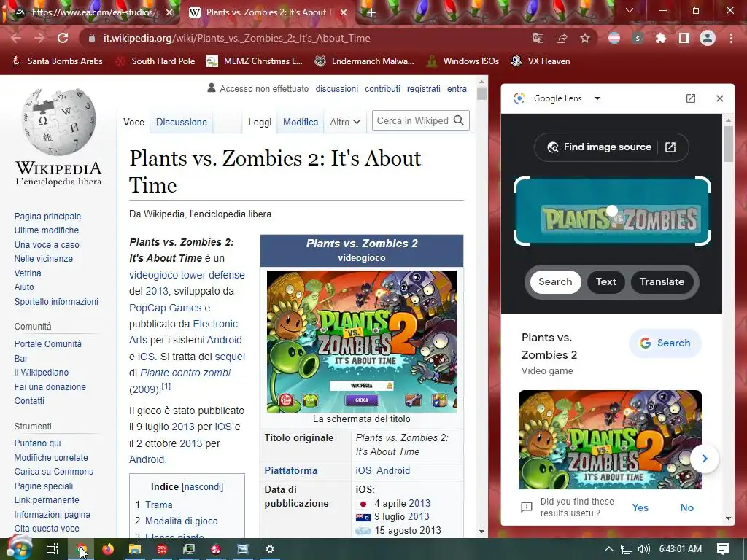
Task: Click the Piattaforma infobox link
Action: [290, 470]
